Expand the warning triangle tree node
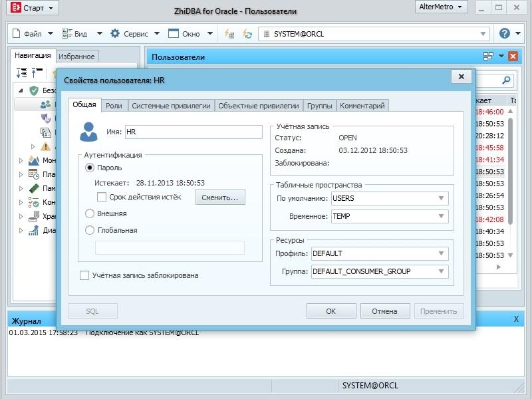Image resolution: width=532 pixels, height=399 pixels. pyautogui.click(x=33, y=146)
